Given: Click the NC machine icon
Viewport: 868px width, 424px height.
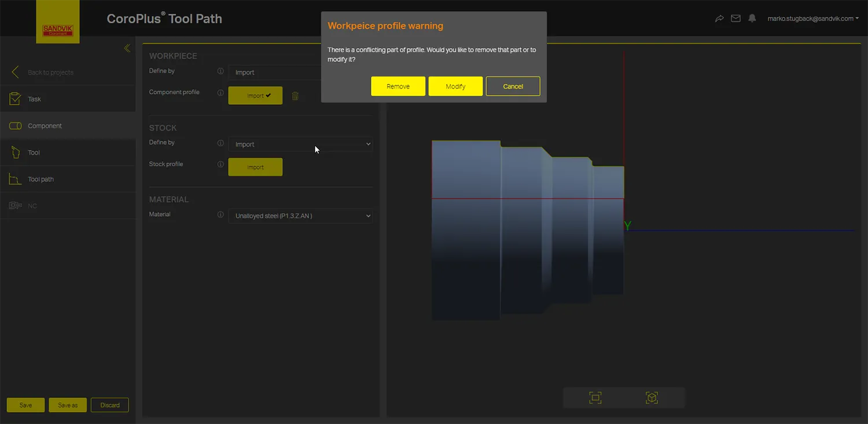Looking at the screenshot, I should 15,206.
